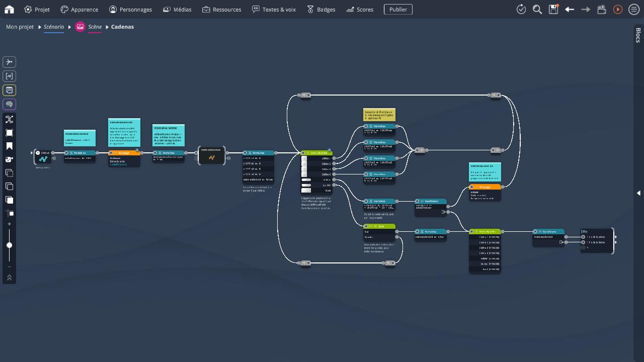Screen dimensions: 644x362
Task: Expand the arrow before Cadenas
Action: (107, 27)
